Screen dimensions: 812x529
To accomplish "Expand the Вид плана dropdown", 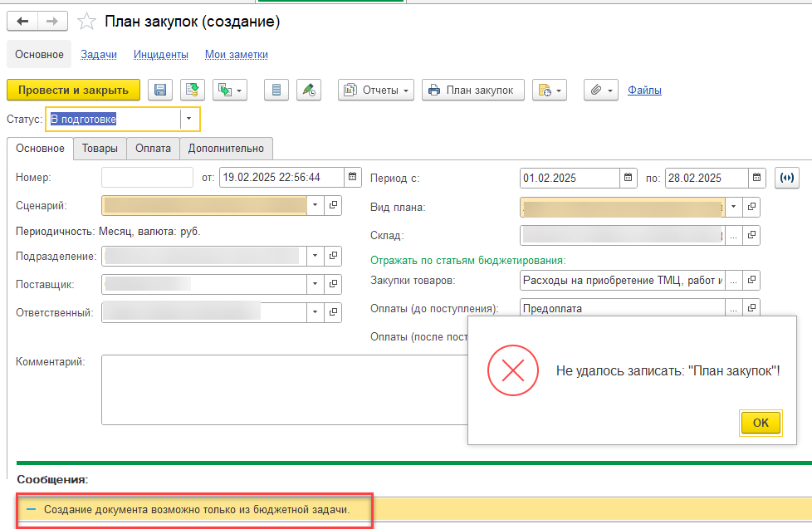I will 733,207.
